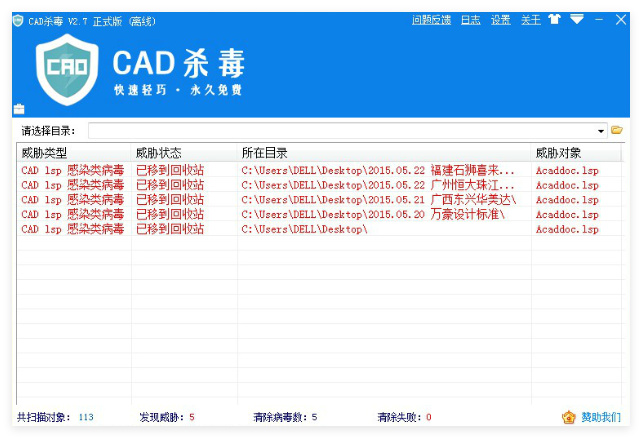Click 清除失败 count in status bar

click(429, 417)
